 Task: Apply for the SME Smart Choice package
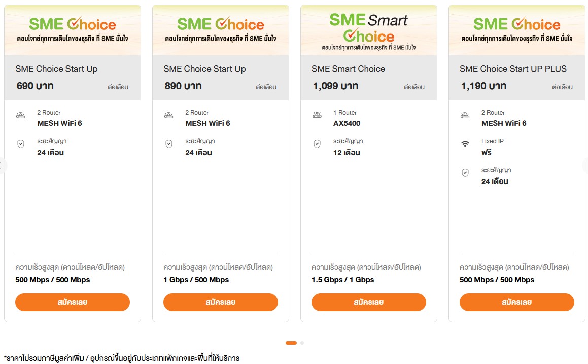coord(368,302)
